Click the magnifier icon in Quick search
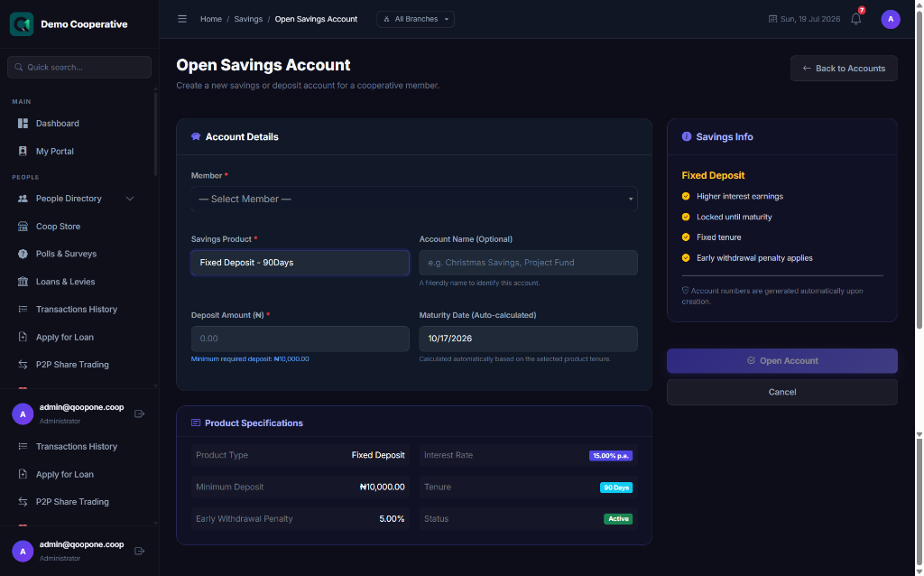The width and height of the screenshot is (924, 576). pyautogui.click(x=19, y=67)
